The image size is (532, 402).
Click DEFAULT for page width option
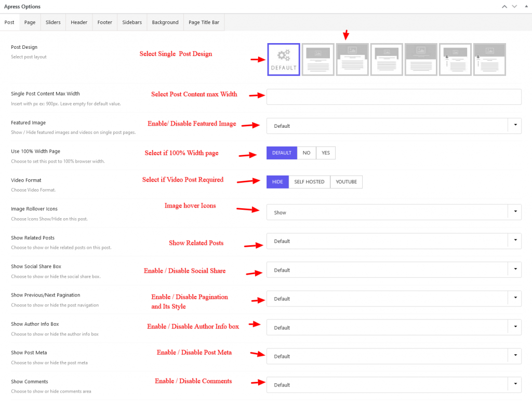click(281, 153)
